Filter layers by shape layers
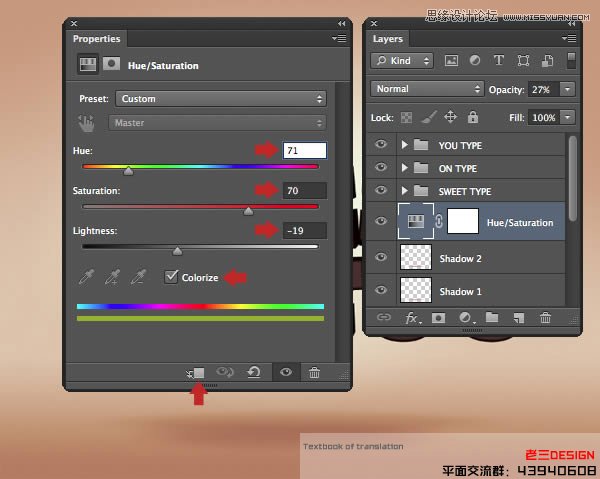 pyautogui.click(x=523, y=60)
